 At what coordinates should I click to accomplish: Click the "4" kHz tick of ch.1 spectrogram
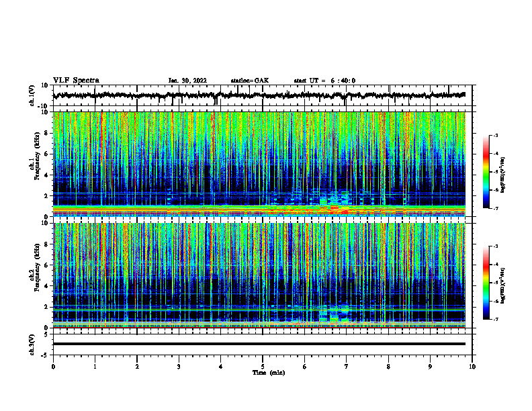[46, 175]
